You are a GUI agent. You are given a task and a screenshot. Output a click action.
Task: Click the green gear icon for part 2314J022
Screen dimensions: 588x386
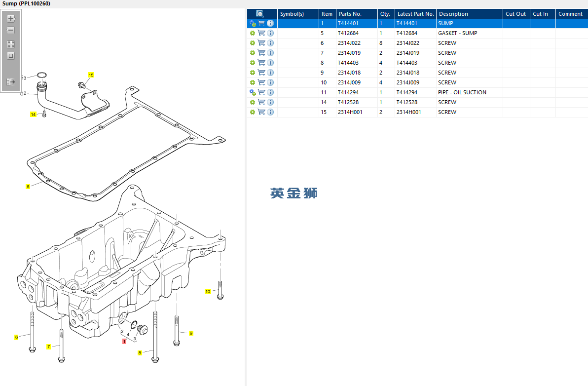253,43
